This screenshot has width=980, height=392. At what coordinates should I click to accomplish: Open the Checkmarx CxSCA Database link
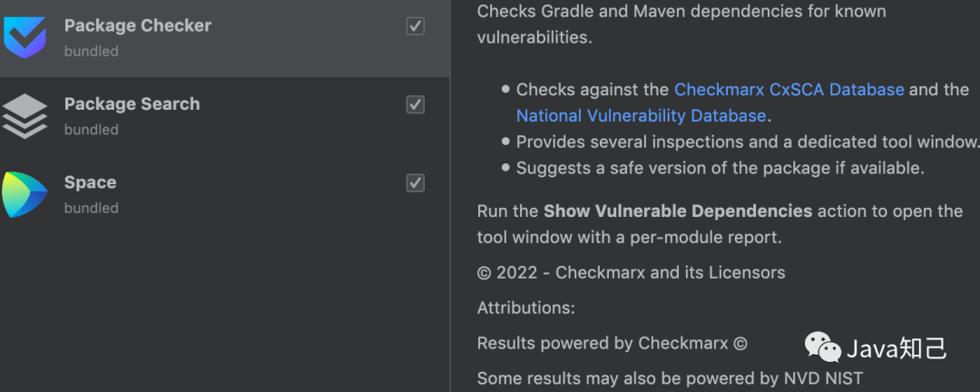[789, 90]
